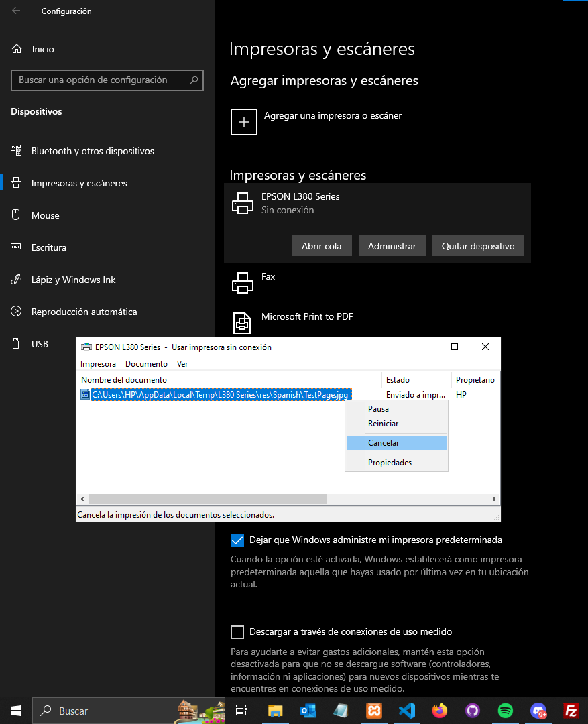Check Descargar a través de conexiones de uso medido
This screenshot has height=724, width=588.
point(237,632)
